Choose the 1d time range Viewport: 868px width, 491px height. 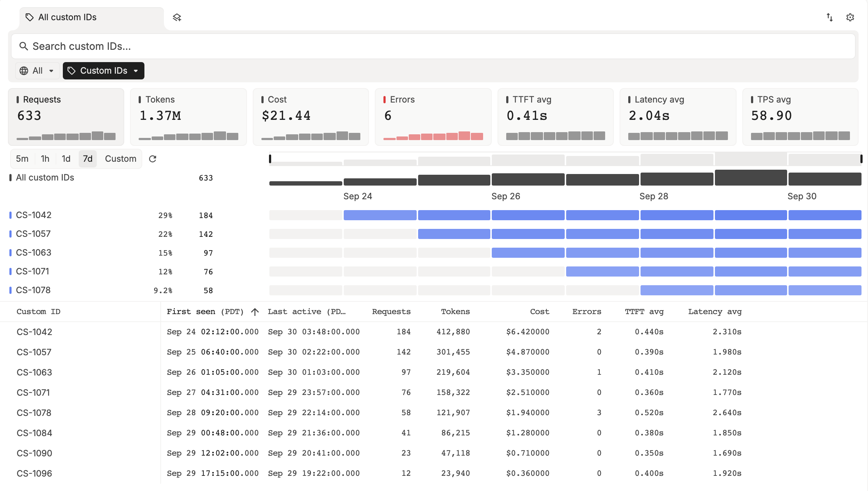pyautogui.click(x=66, y=159)
